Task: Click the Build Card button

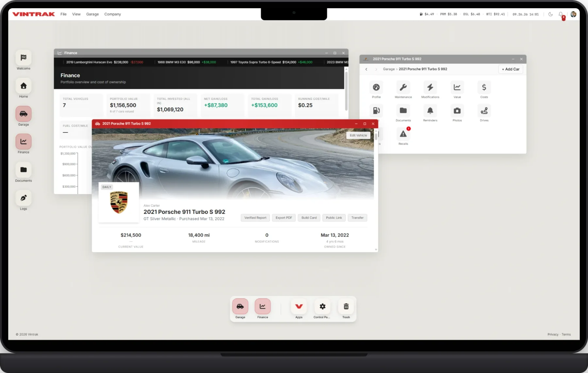Action: [x=309, y=218]
